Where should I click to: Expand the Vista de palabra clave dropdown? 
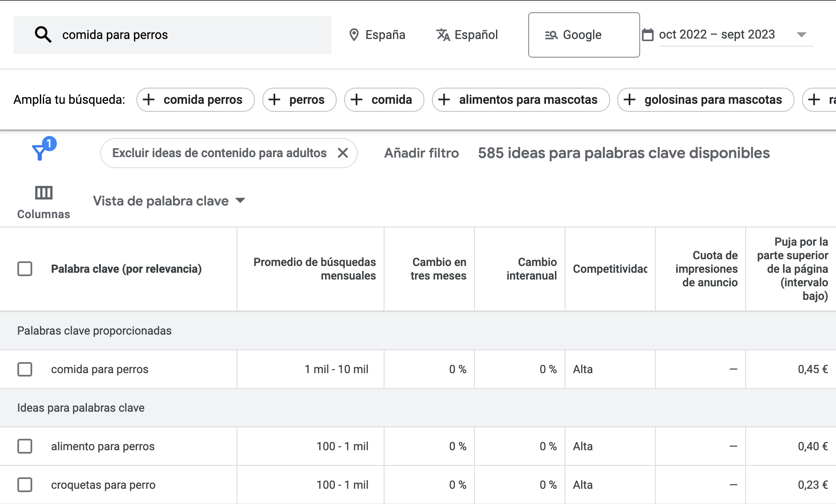(240, 200)
